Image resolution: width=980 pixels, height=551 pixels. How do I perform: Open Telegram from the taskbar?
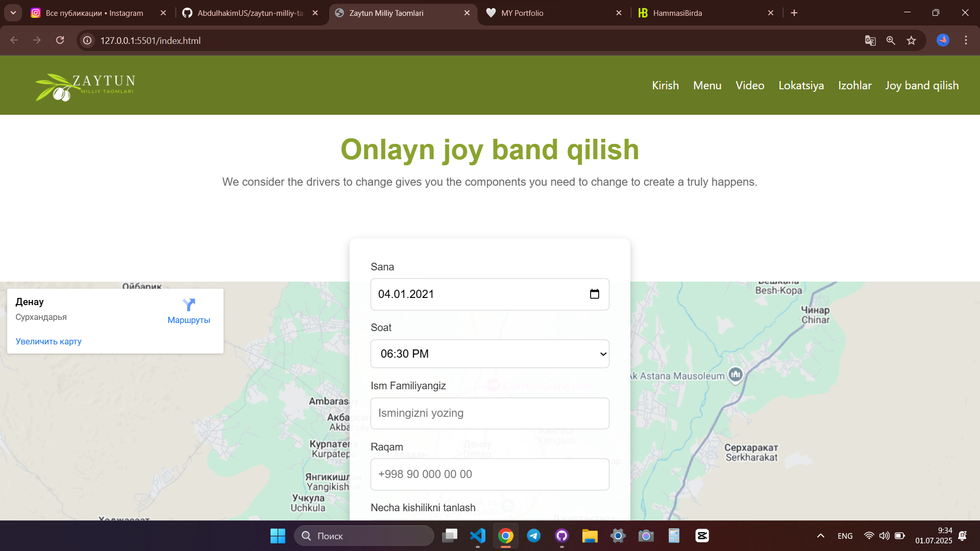(x=534, y=536)
